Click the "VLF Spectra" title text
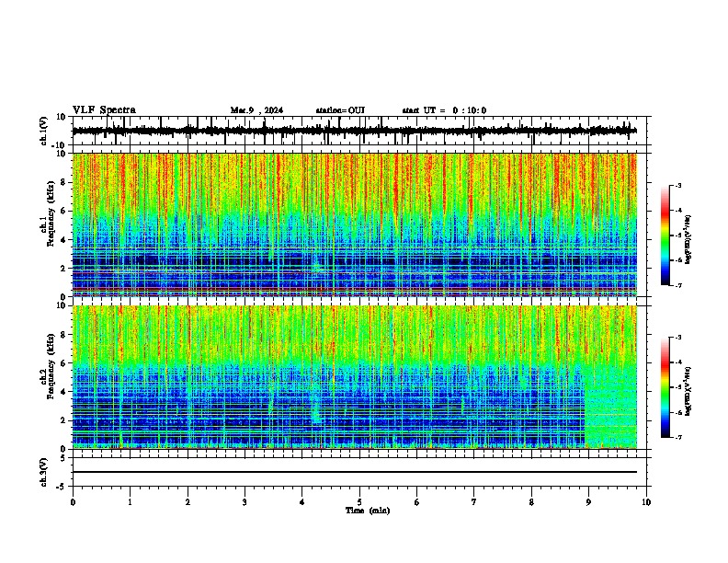This screenshot has height=563, width=728. click(104, 110)
